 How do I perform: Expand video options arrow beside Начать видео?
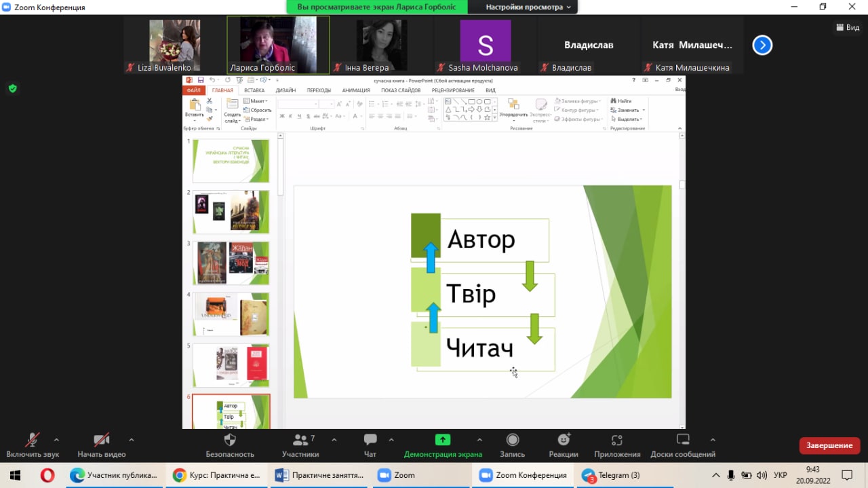(131, 439)
